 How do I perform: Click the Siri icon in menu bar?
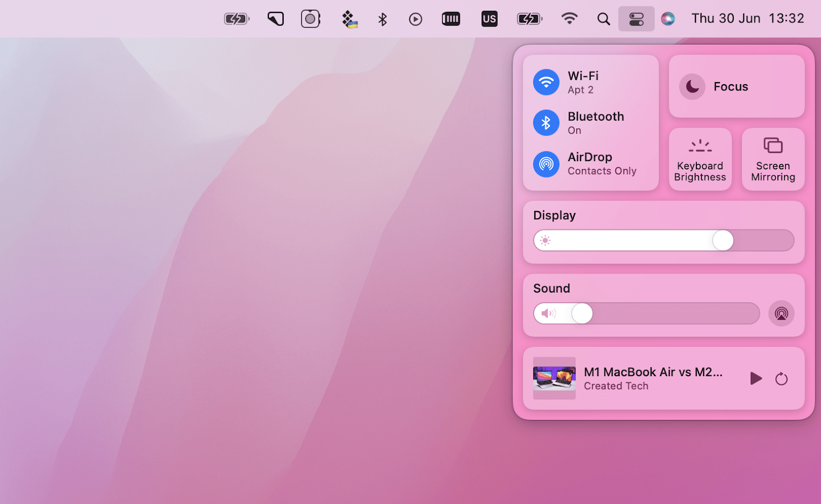point(668,18)
